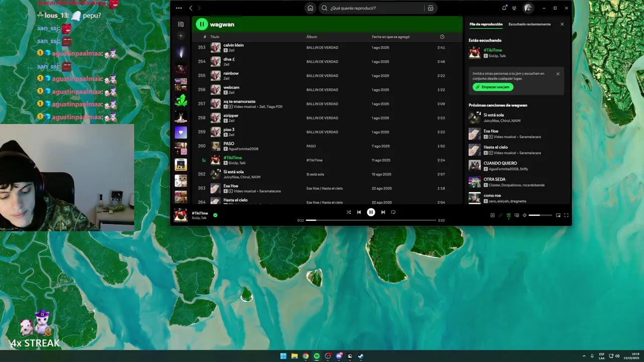
Task: Open the taskbar clock showing 10:19
Action: tap(631, 356)
